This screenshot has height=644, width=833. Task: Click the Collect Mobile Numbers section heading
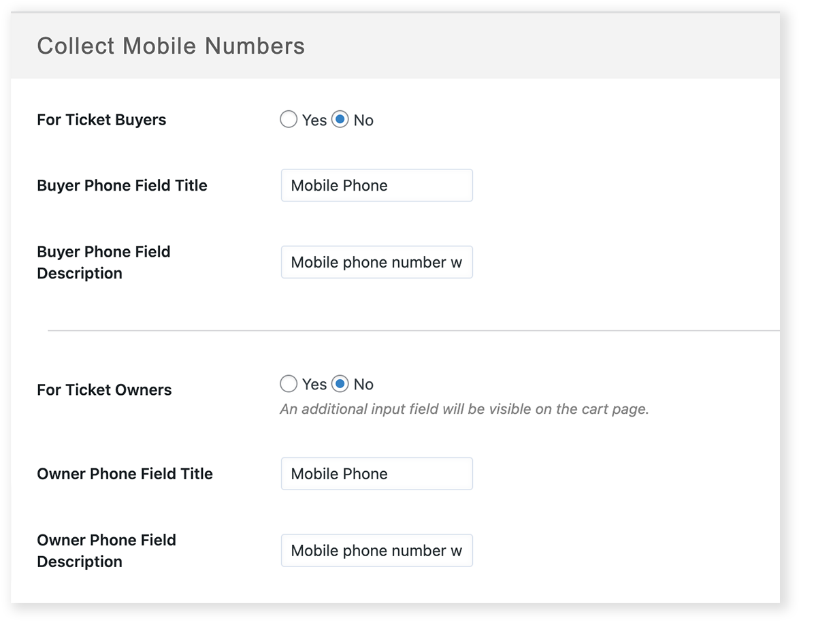click(x=171, y=45)
